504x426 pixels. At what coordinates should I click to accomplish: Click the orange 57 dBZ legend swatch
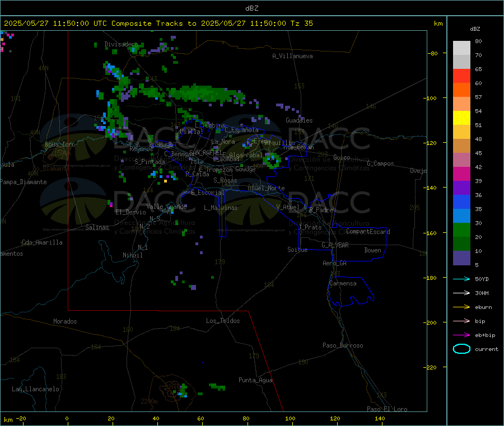(x=461, y=90)
